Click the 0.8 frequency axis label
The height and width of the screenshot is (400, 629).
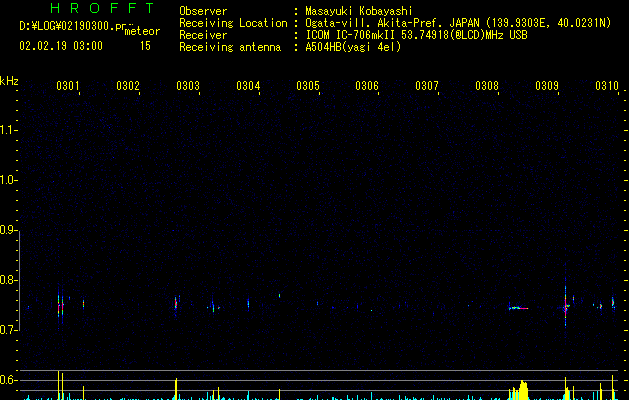click(8, 280)
